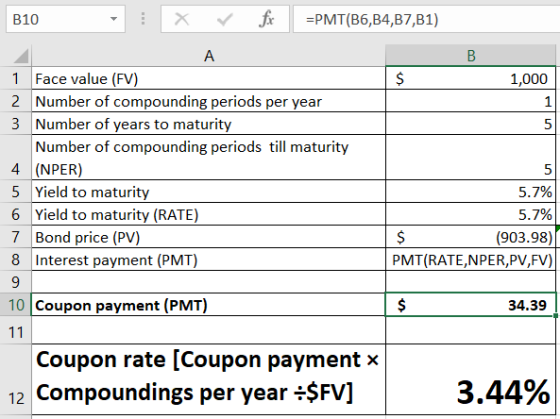Select row 5 header
560x419 pixels.
click(15, 191)
